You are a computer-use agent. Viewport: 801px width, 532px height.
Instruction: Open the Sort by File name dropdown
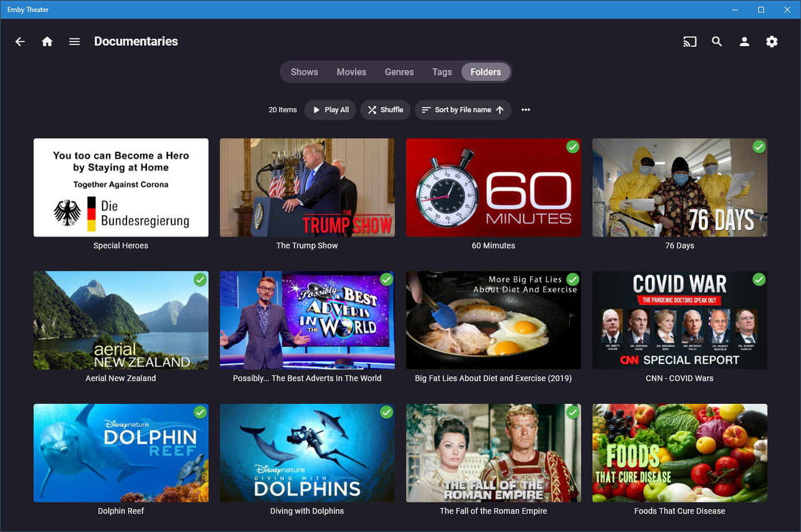click(x=463, y=110)
